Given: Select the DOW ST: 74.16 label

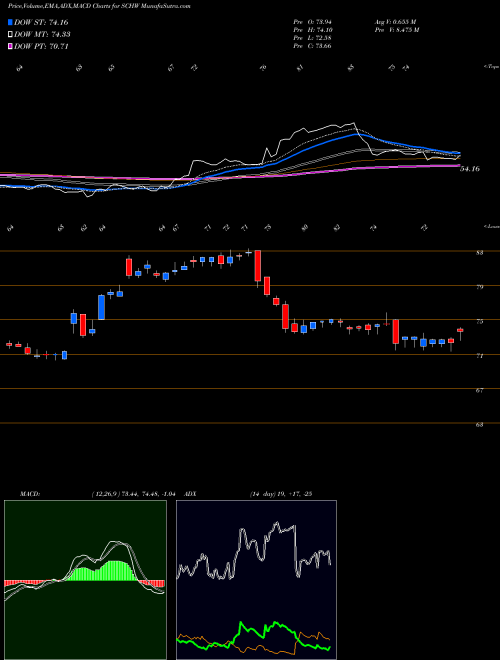Looking at the screenshot, I should coord(41,23).
